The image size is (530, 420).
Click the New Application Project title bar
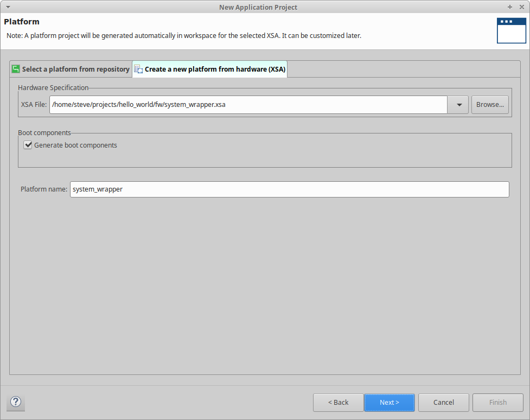click(258, 7)
